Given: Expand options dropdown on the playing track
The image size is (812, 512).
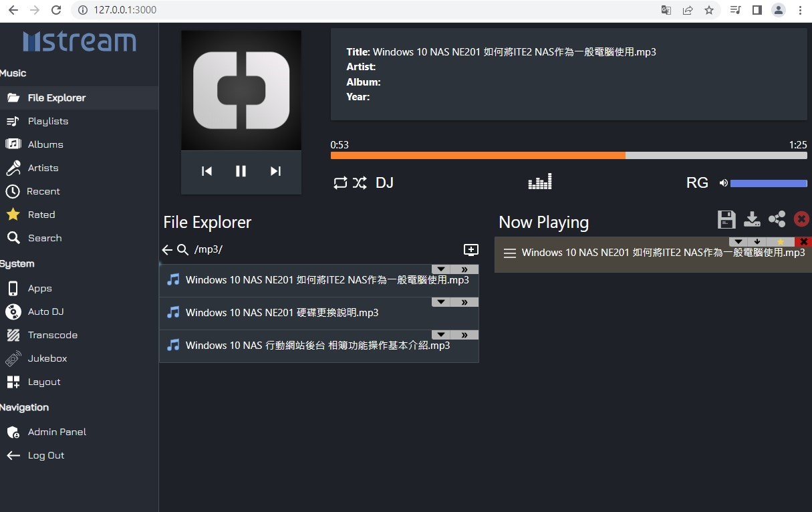Looking at the screenshot, I should click(x=738, y=241).
